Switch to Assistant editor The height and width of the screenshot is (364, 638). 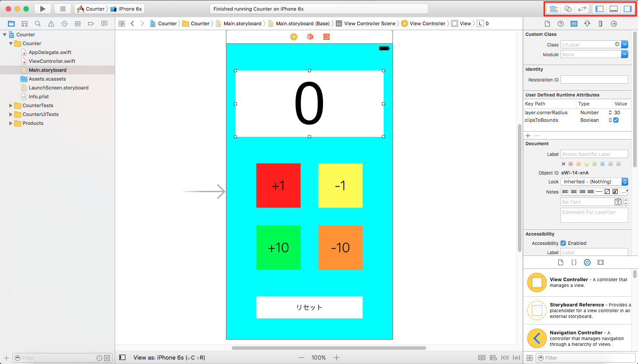[x=568, y=9]
